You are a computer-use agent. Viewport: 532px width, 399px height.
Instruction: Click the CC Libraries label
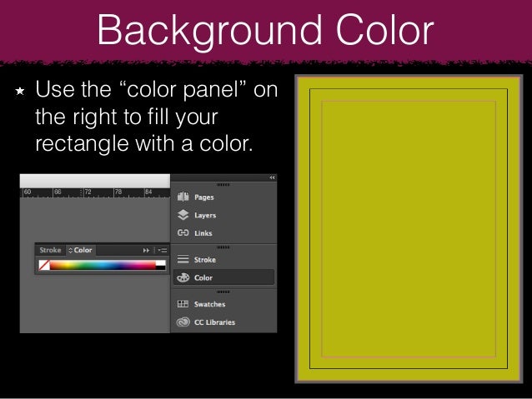pos(214,322)
